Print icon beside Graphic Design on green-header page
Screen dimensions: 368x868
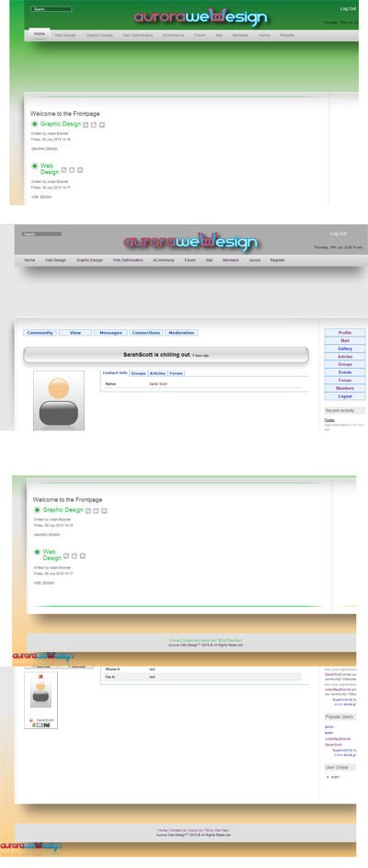pos(94,124)
